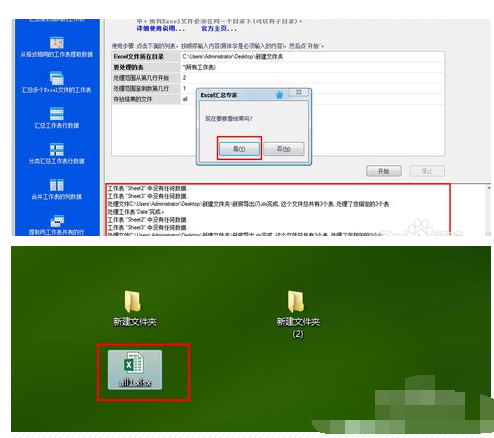Image resolution: width=494 pixels, height=438 pixels.
Task: Click dialog message 现在要查看结果吗?
Action: tap(229, 119)
